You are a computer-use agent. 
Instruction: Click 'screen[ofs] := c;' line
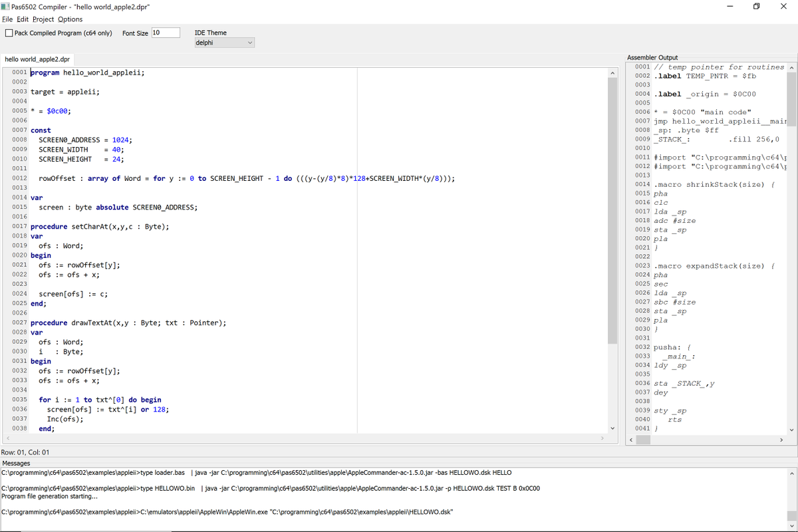click(x=73, y=294)
